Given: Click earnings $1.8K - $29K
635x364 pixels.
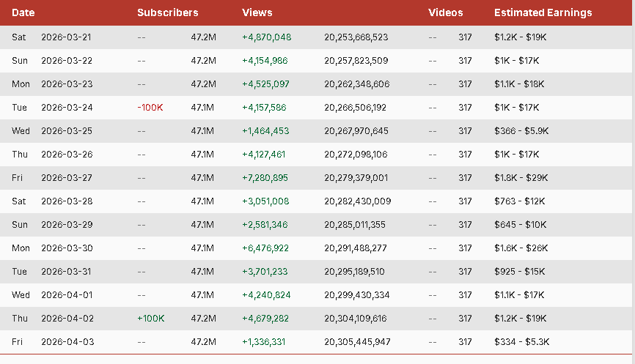Looking at the screenshot, I should (x=521, y=178).
